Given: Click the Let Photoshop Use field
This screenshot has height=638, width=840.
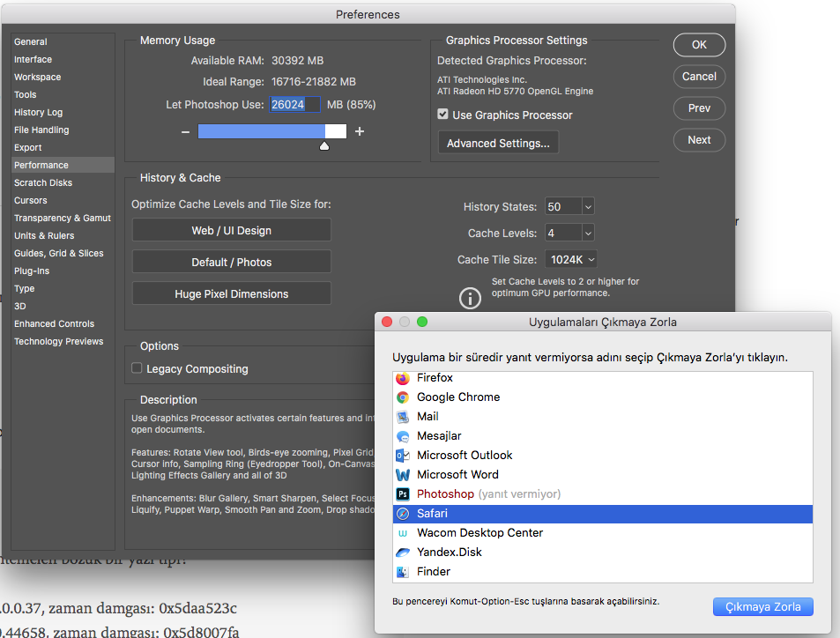Looking at the screenshot, I should point(294,105).
